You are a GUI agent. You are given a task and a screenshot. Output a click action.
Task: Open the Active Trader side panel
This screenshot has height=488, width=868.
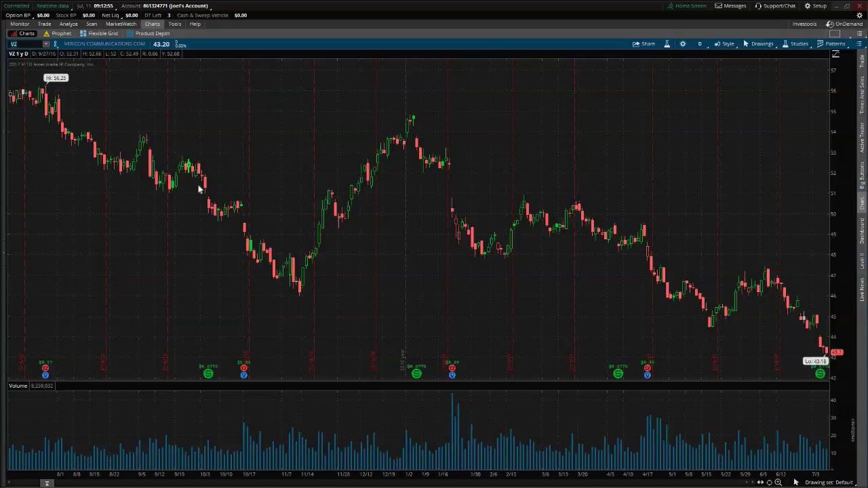(862, 138)
